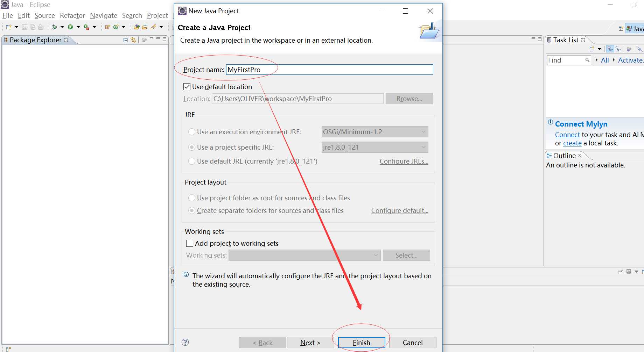Click the Project name text field
Viewport: 644px width, 352px height.
(329, 70)
